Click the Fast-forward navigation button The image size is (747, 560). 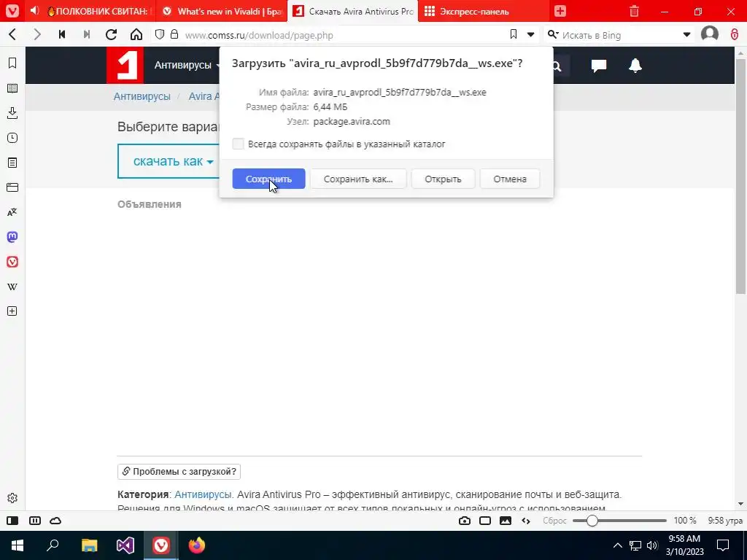coord(87,34)
